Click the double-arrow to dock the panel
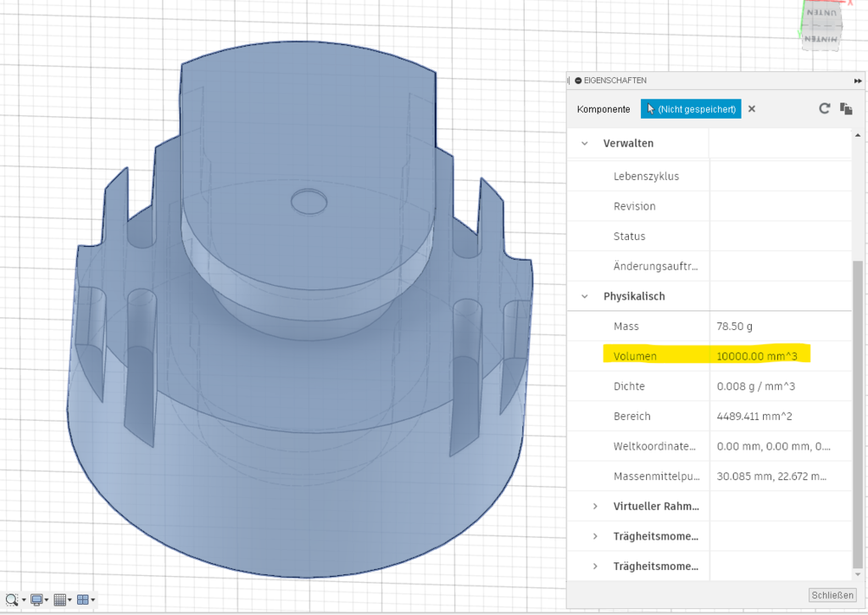868x615 pixels. (x=857, y=81)
